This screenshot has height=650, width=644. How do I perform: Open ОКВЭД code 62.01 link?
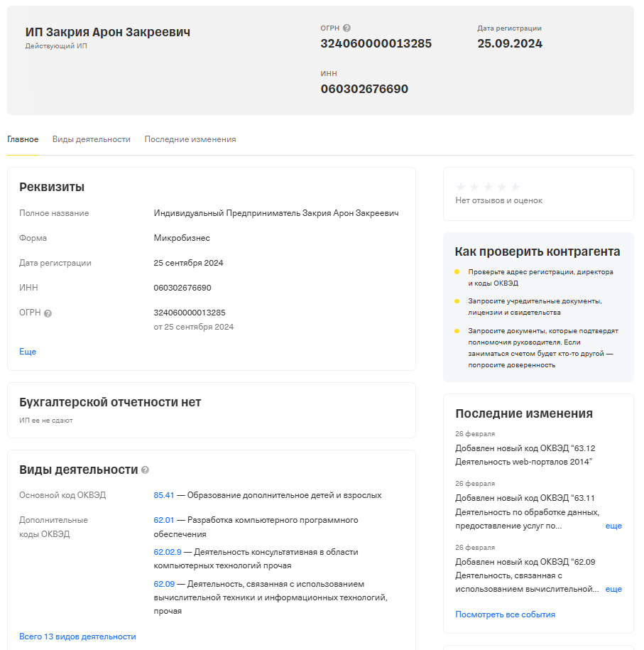(164, 520)
